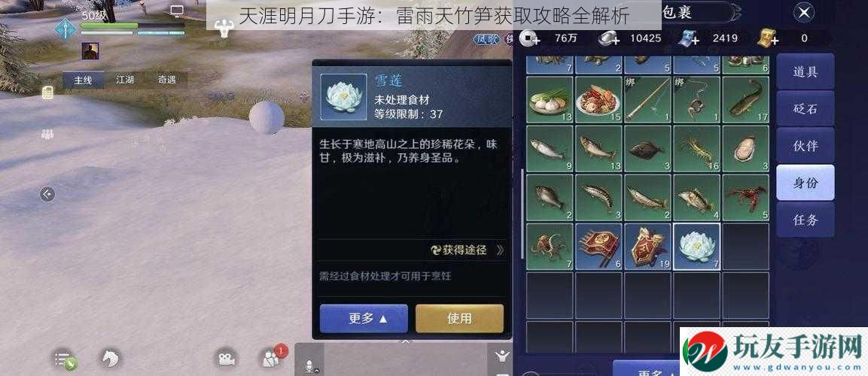868x376 pixels.
Task: Switch to the 江湖 quest tab
Action: pos(124,80)
